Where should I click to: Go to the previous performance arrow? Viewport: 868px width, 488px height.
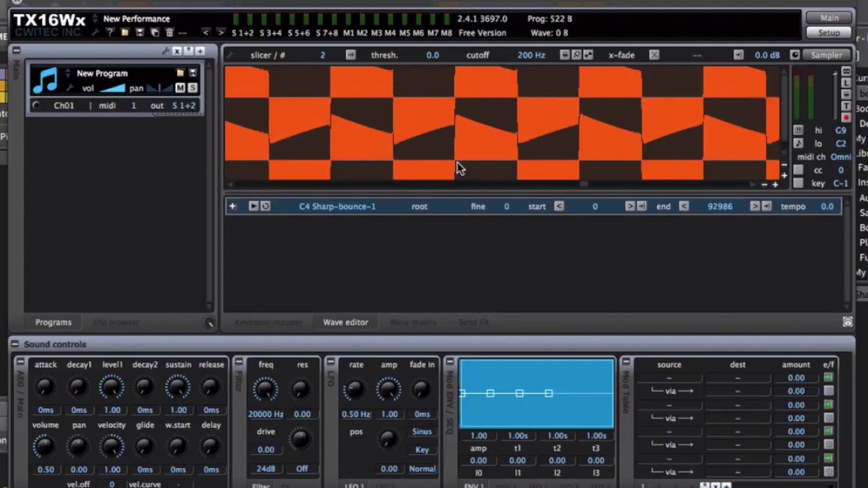click(x=205, y=33)
